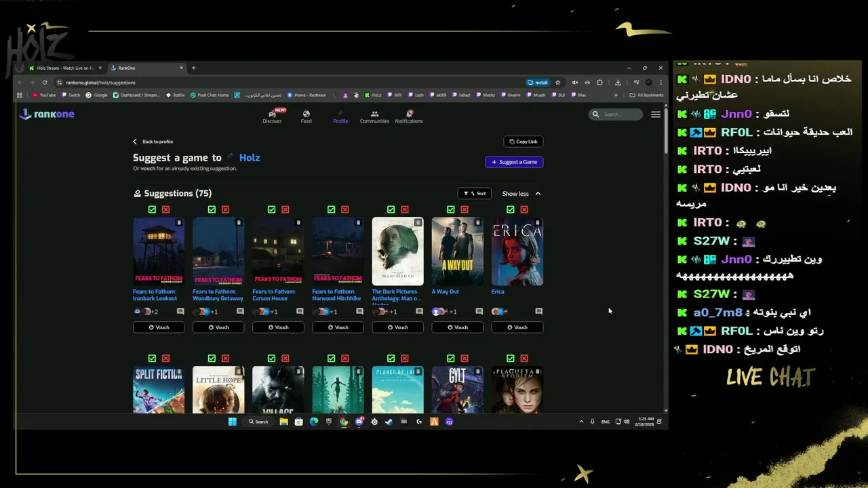The image size is (868, 488).
Task: Open All Bookmarks folder
Action: (x=647, y=95)
